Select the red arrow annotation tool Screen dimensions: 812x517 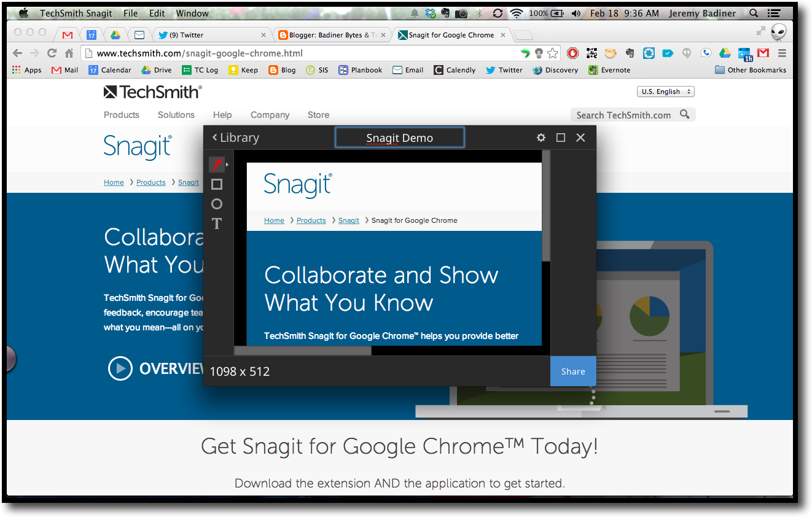pyautogui.click(x=217, y=164)
